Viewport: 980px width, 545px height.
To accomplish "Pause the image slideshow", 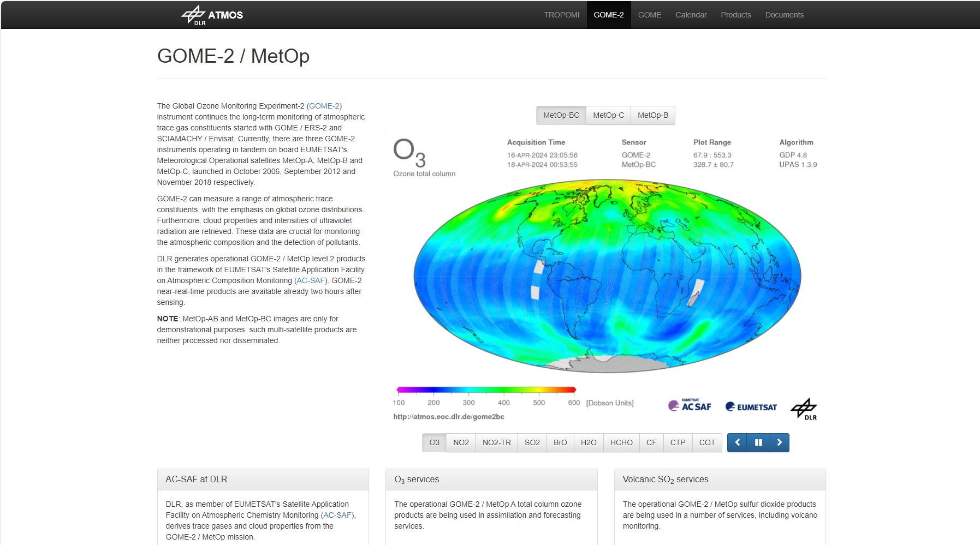I will (x=758, y=442).
